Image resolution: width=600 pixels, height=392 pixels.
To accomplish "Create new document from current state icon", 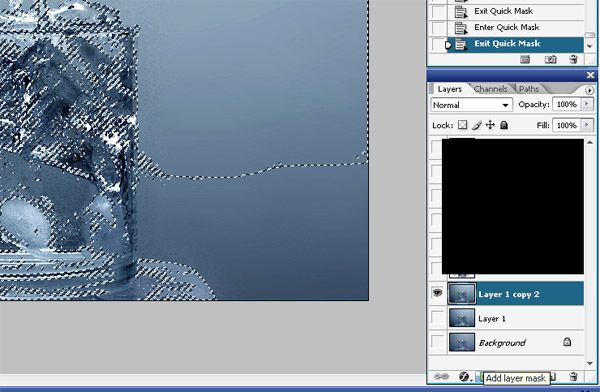I will tap(525, 59).
